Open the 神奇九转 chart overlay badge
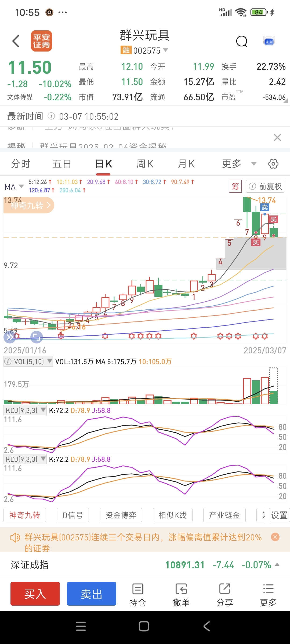The width and height of the screenshot is (290, 644). click(29, 205)
